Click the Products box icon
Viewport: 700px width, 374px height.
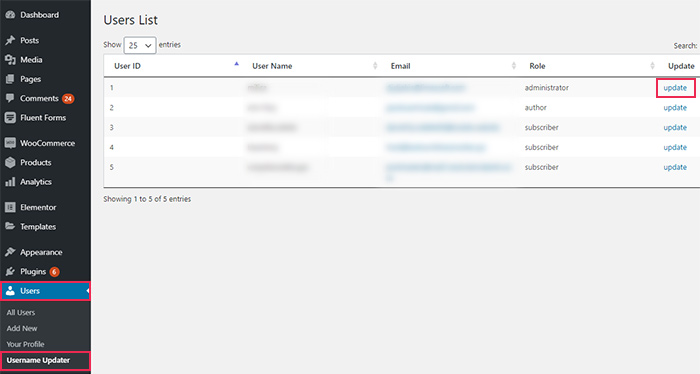tap(10, 162)
